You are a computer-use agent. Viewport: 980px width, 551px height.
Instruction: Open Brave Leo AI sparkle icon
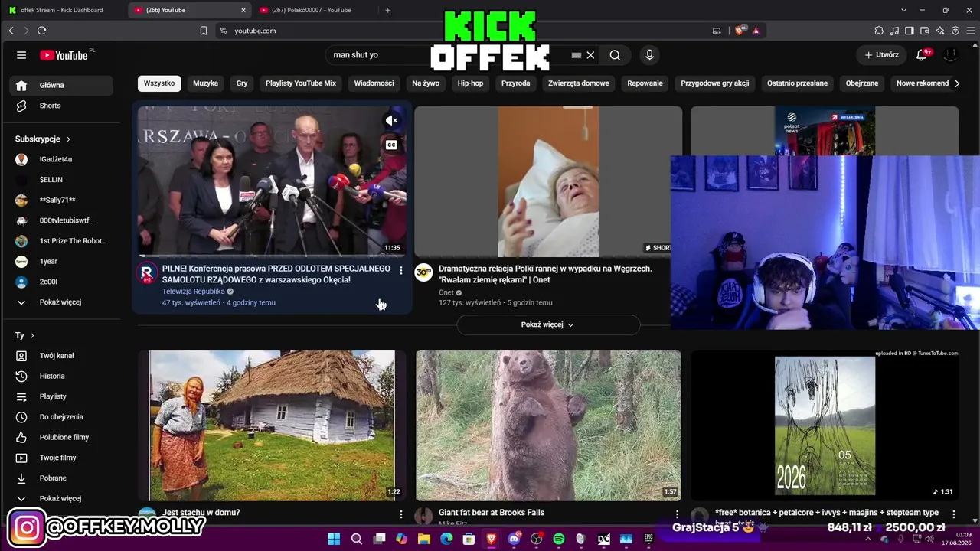point(940,31)
